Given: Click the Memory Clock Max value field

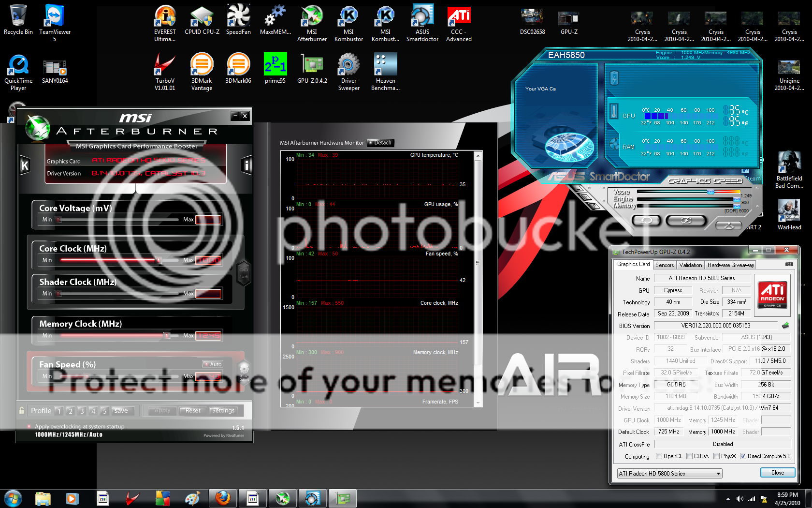Looking at the screenshot, I should tap(208, 335).
